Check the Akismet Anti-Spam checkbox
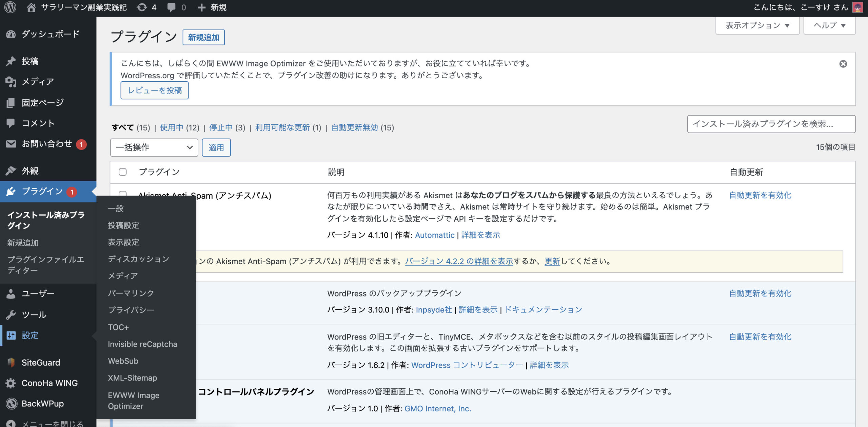The width and height of the screenshot is (868, 427). coord(123,193)
